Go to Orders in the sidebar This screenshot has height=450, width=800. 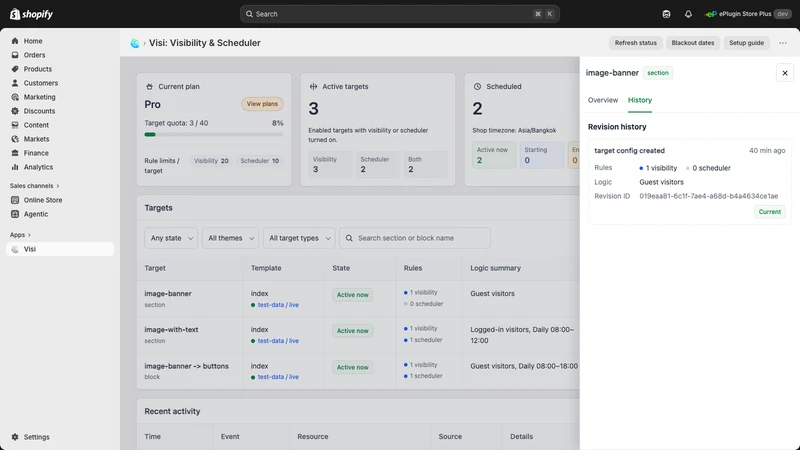[60, 55]
